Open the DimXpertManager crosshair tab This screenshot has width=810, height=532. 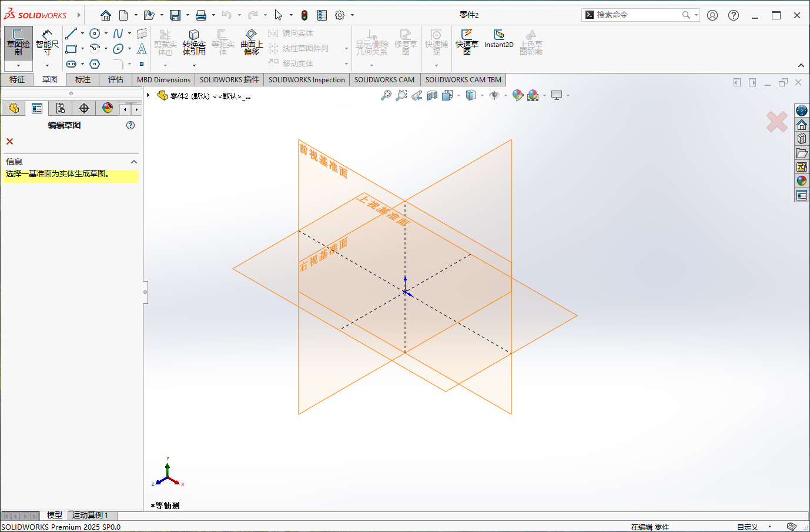click(x=84, y=108)
